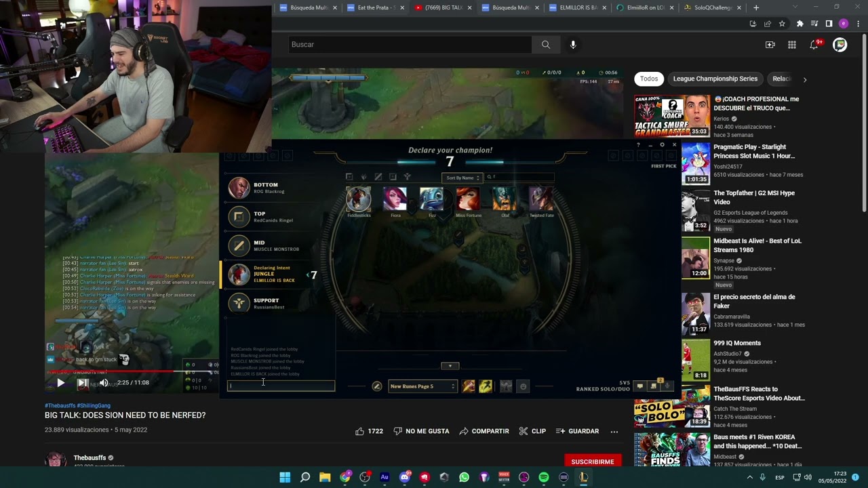
Task: Open the YouTube apps grid
Action: (x=792, y=45)
